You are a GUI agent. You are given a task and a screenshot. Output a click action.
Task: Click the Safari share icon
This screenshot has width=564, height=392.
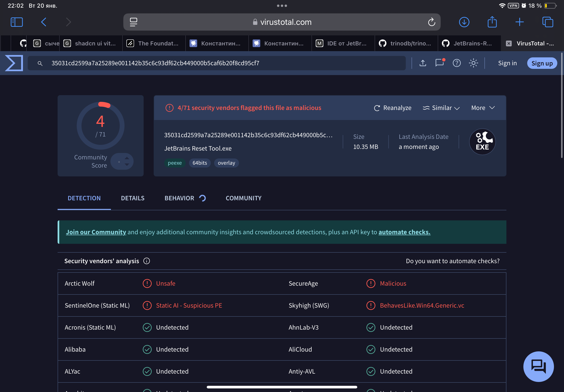click(x=492, y=22)
